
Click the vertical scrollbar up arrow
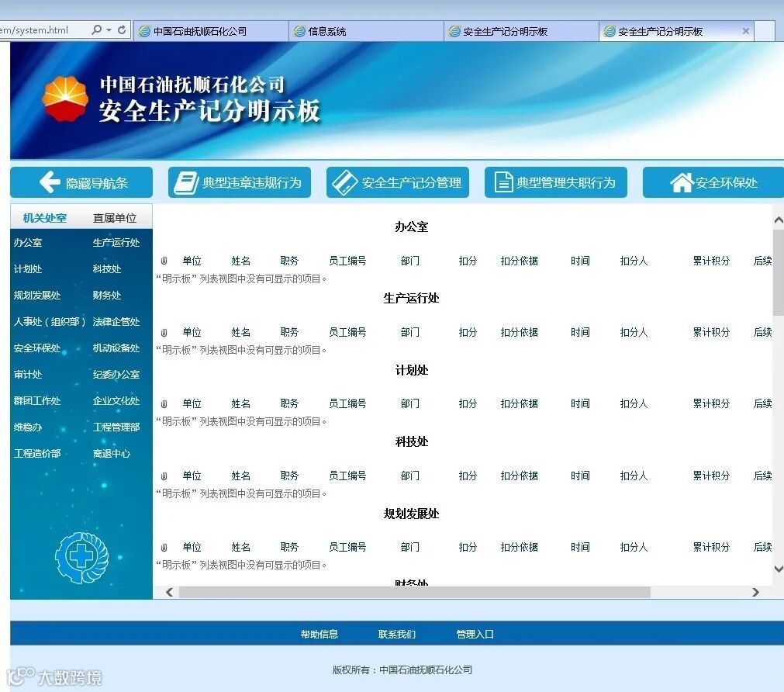pyautogui.click(x=779, y=220)
